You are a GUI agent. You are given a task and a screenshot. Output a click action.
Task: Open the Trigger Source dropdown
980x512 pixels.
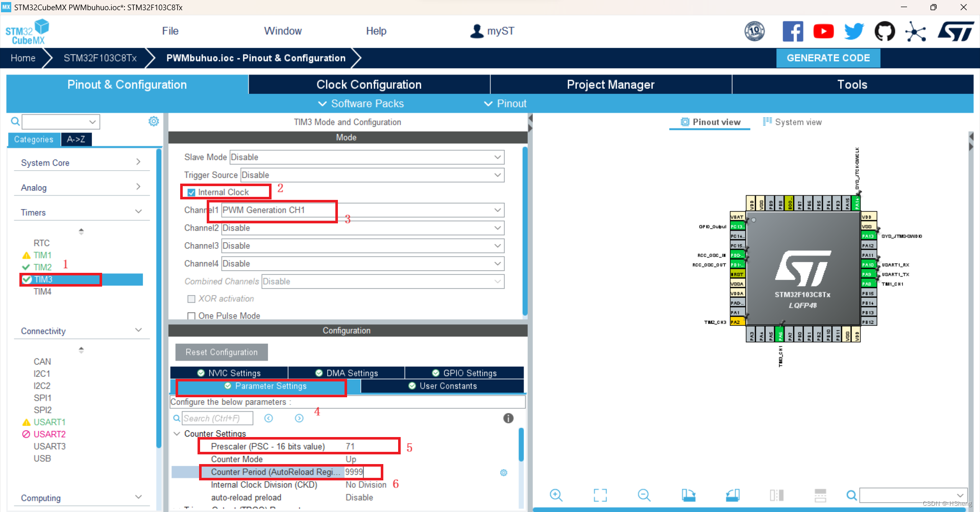point(372,175)
